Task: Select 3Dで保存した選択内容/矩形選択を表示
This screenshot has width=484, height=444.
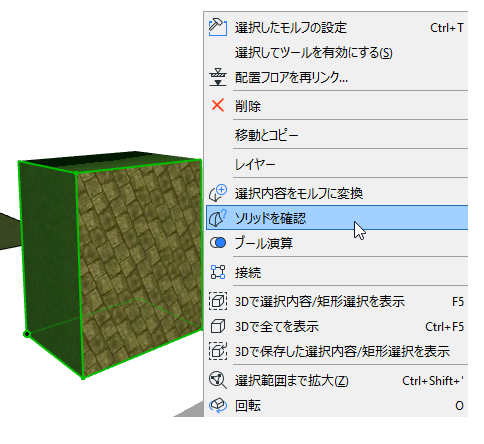Action: coord(337,351)
